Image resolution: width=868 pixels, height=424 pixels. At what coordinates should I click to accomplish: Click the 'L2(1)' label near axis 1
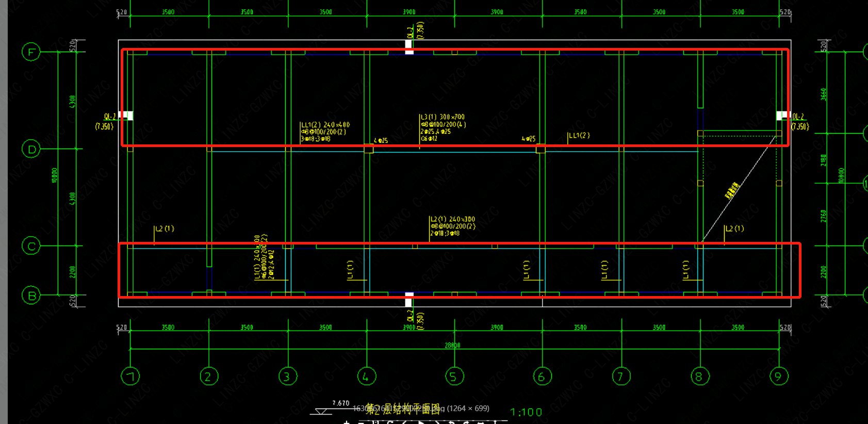tap(165, 229)
